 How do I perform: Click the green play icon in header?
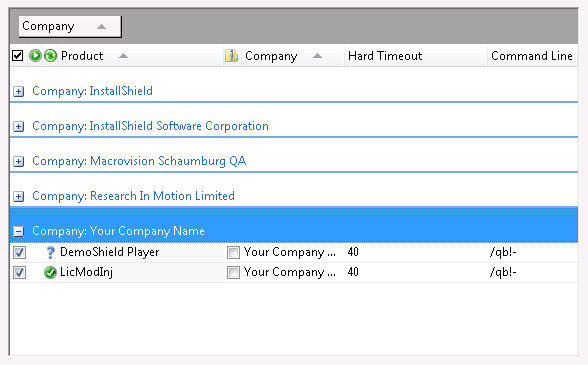(x=35, y=56)
